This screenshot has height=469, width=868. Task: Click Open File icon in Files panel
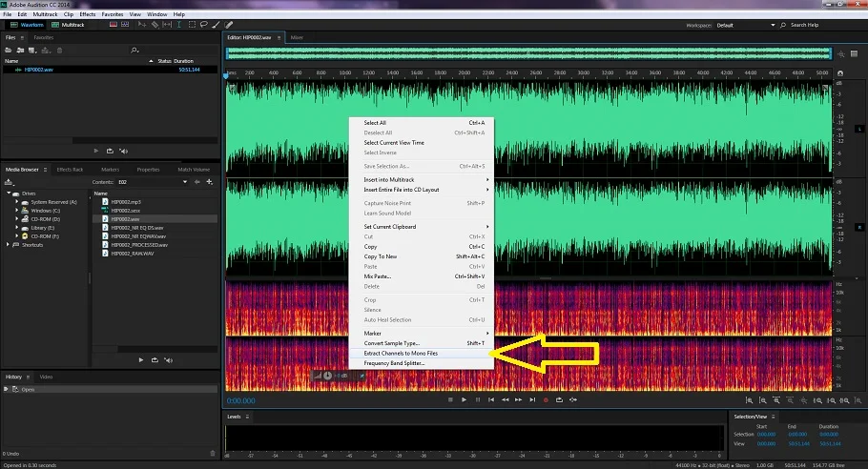pos(9,51)
